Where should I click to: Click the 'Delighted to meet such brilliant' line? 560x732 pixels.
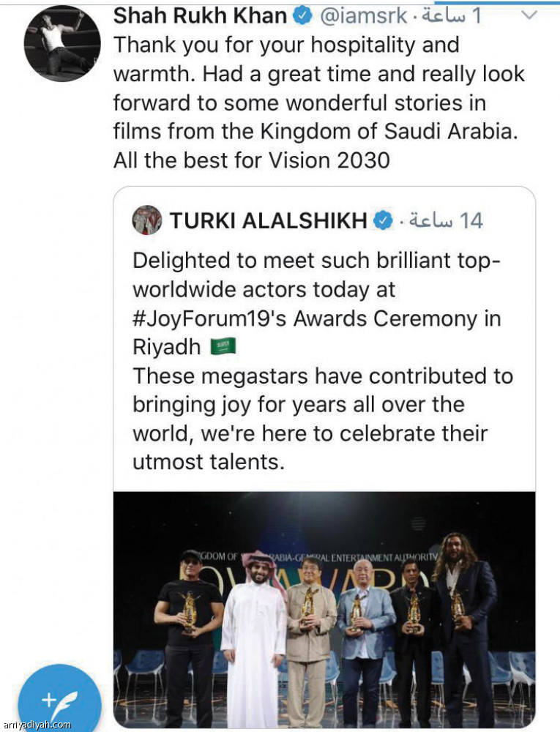tap(316, 260)
